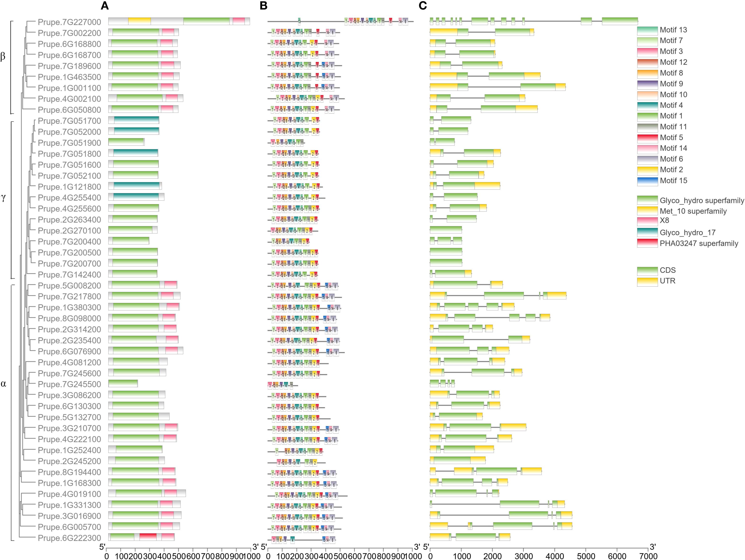Click panel label B
The width and height of the screenshot is (745, 560).
[263, 6]
